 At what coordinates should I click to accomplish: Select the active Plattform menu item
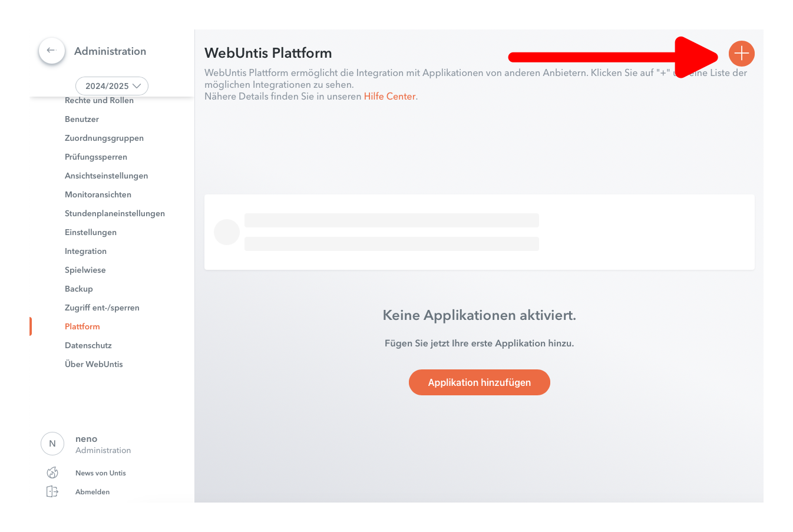pyautogui.click(x=82, y=326)
